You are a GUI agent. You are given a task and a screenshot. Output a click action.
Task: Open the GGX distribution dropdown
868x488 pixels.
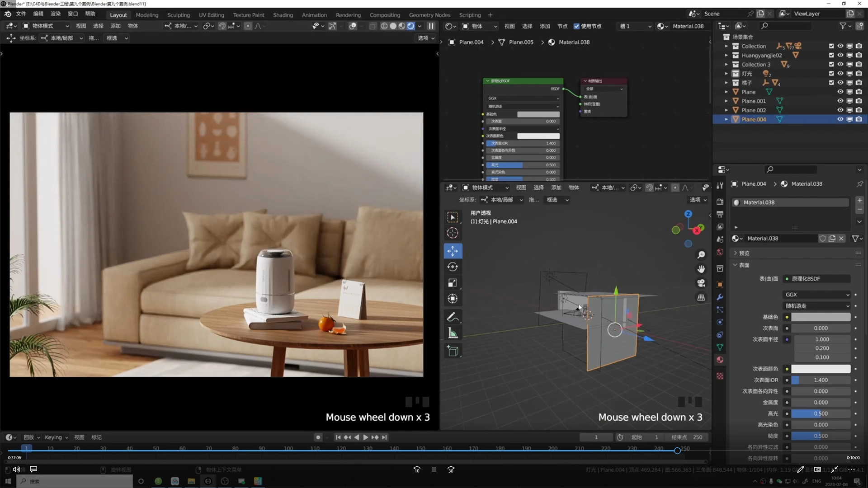(x=816, y=295)
